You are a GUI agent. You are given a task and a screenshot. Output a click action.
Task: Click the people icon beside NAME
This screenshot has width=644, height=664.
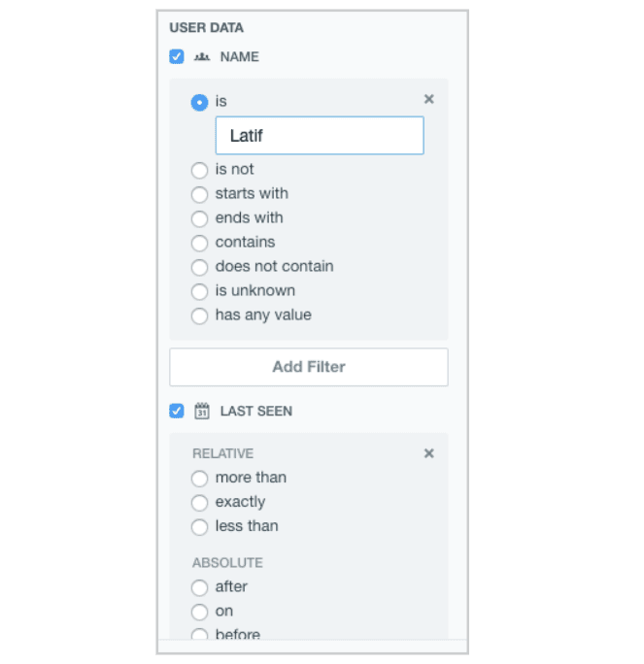(202, 57)
